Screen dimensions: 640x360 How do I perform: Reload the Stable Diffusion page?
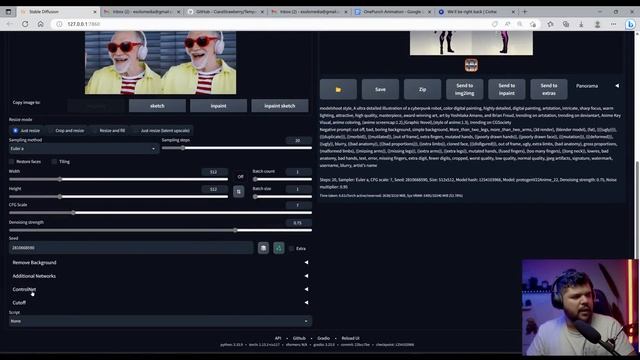tap(25, 24)
